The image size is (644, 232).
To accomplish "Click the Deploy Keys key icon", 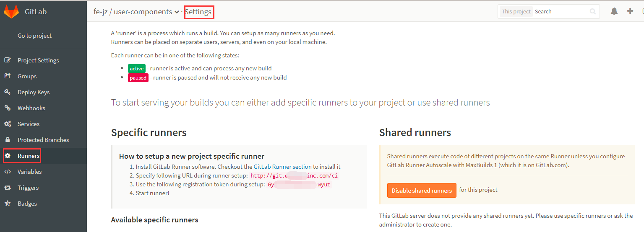I will 8,92.
